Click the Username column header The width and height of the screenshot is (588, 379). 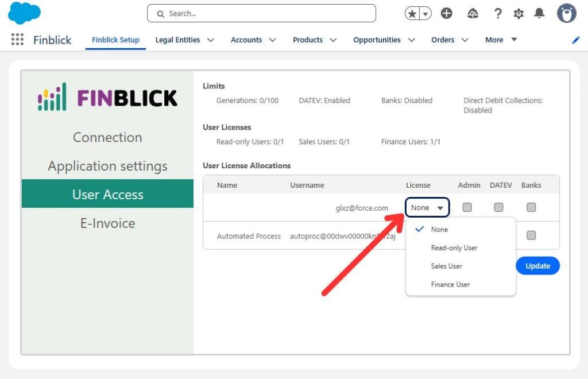tap(307, 185)
